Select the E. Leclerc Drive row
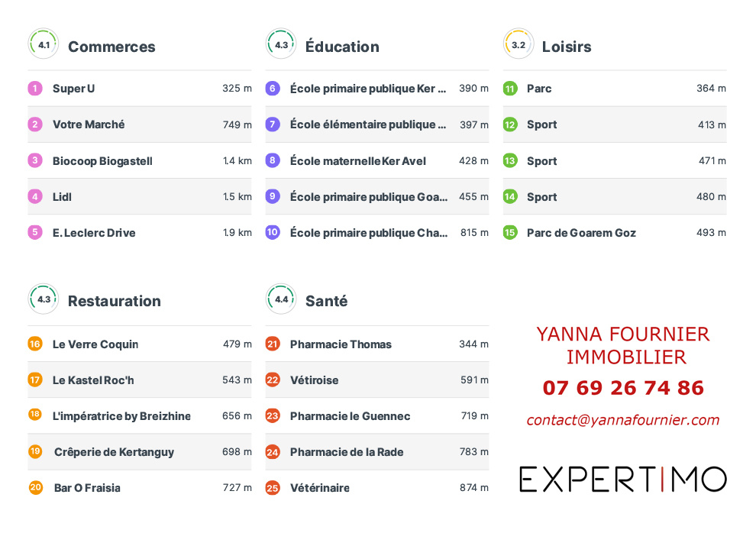 click(x=94, y=233)
